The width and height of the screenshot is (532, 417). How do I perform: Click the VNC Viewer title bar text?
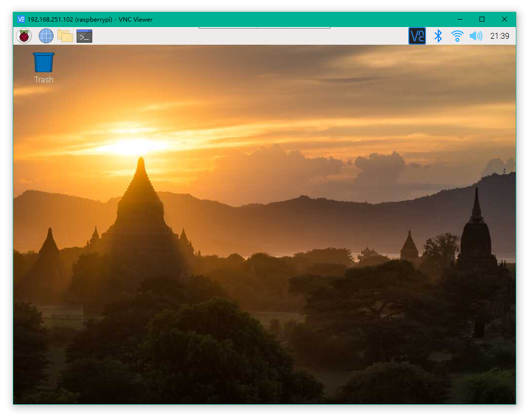pyautogui.click(x=90, y=20)
